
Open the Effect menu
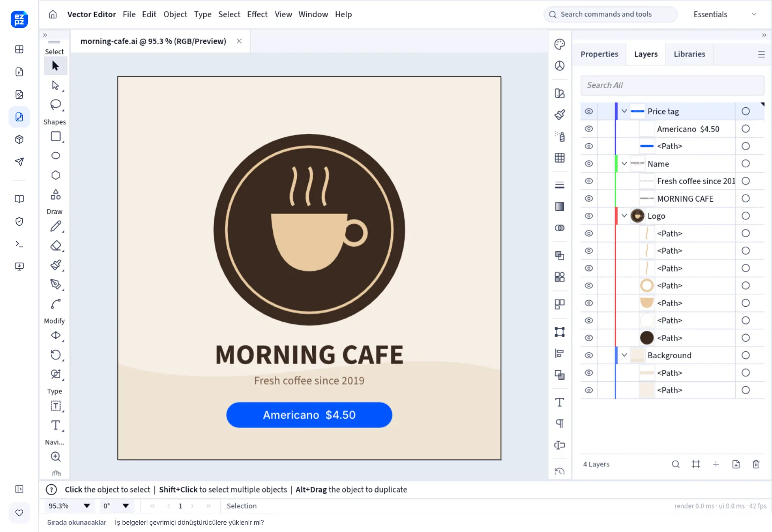point(257,14)
